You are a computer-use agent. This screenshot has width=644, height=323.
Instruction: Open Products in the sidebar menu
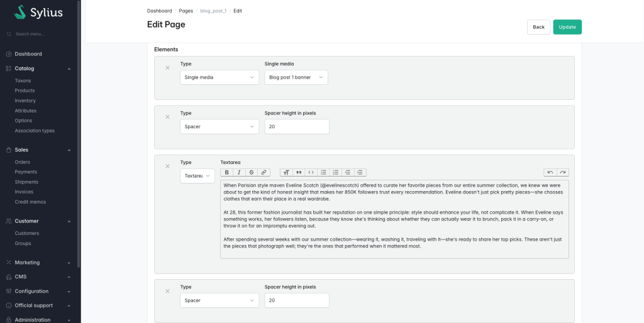click(x=25, y=90)
